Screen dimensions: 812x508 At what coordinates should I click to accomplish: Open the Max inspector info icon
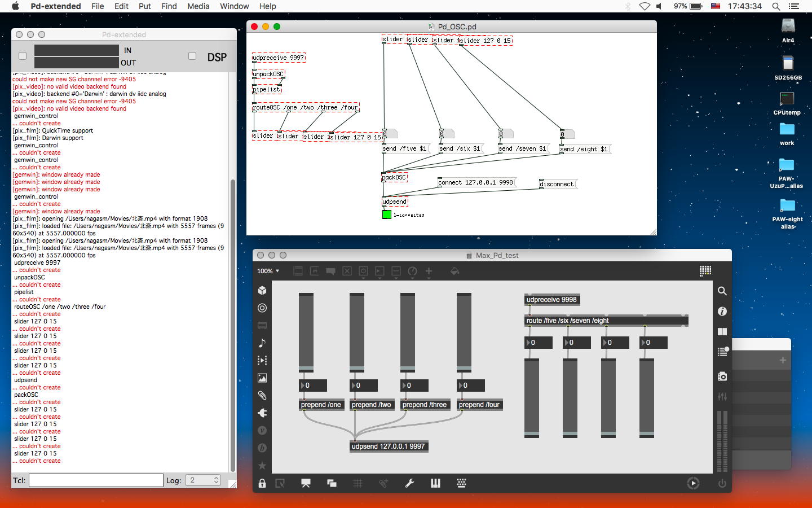tap(722, 311)
